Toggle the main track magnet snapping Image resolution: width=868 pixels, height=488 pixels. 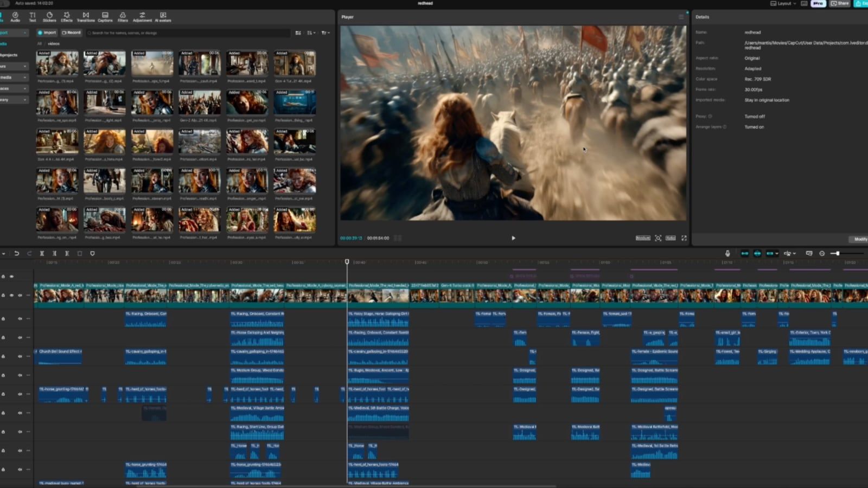tap(744, 253)
